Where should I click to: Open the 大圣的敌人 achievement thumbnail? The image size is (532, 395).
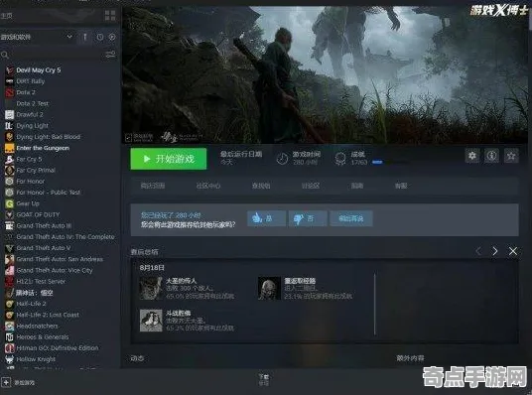[x=151, y=289]
